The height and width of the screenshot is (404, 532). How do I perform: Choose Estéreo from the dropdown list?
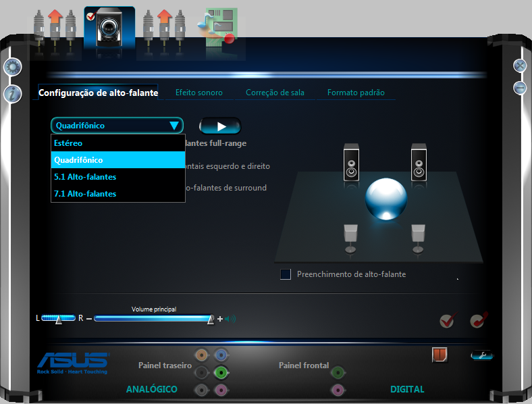69,143
